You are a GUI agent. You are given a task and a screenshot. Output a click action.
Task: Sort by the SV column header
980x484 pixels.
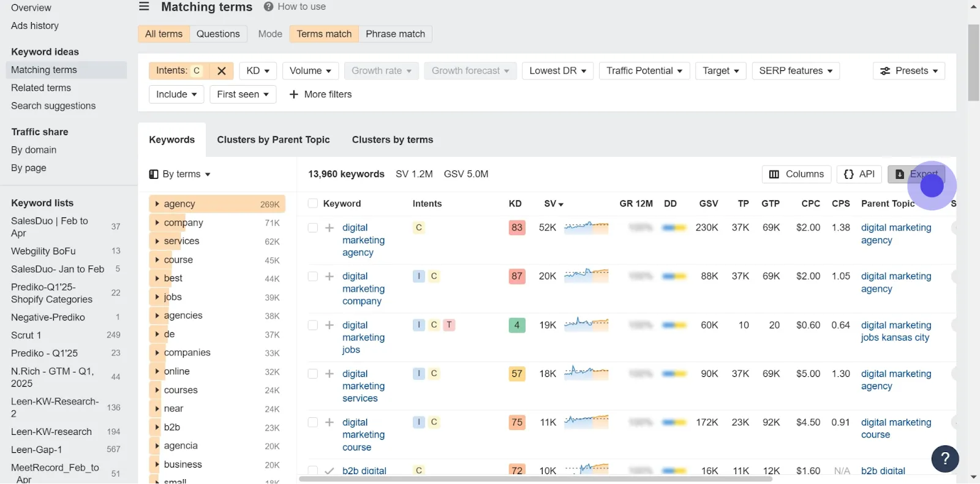(554, 203)
